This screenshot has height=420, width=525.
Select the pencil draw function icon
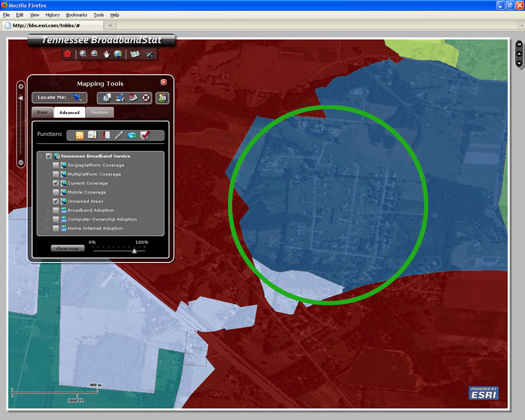pos(119,135)
